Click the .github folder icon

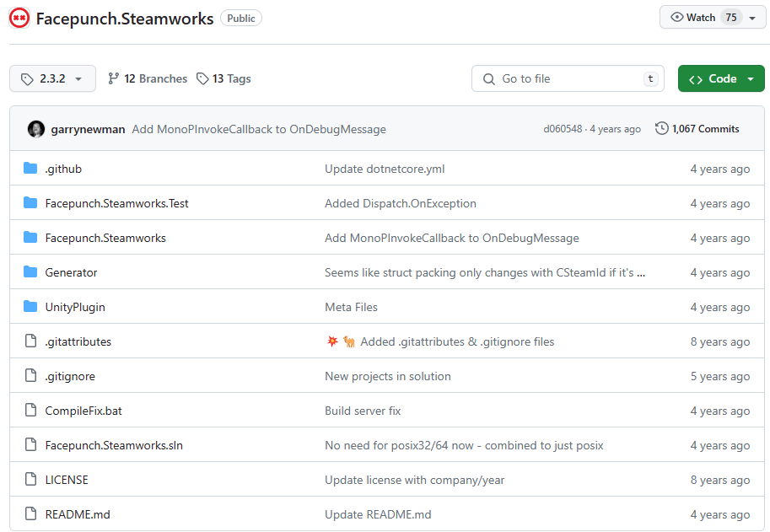30,169
